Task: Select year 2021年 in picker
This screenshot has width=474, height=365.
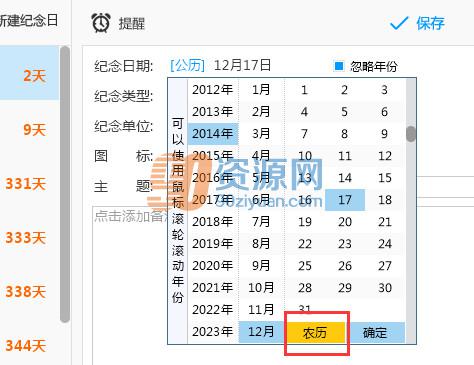Action: tap(213, 288)
